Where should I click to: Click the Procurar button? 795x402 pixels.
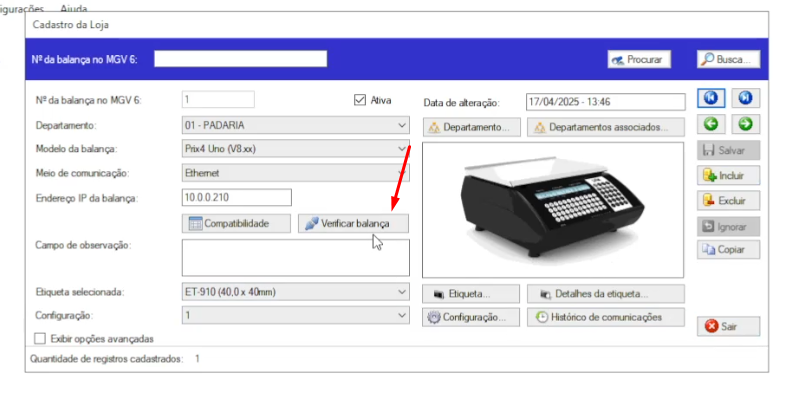[x=639, y=60]
